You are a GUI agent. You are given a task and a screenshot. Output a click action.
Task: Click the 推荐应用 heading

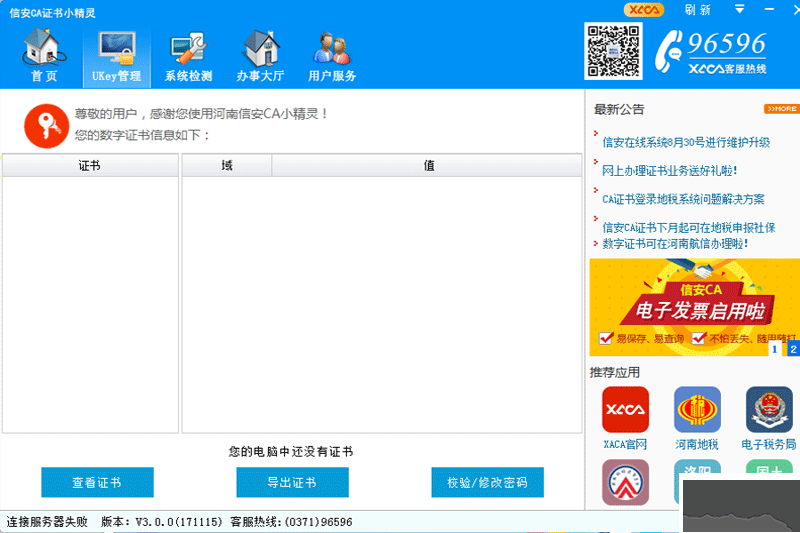pos(614,372)
